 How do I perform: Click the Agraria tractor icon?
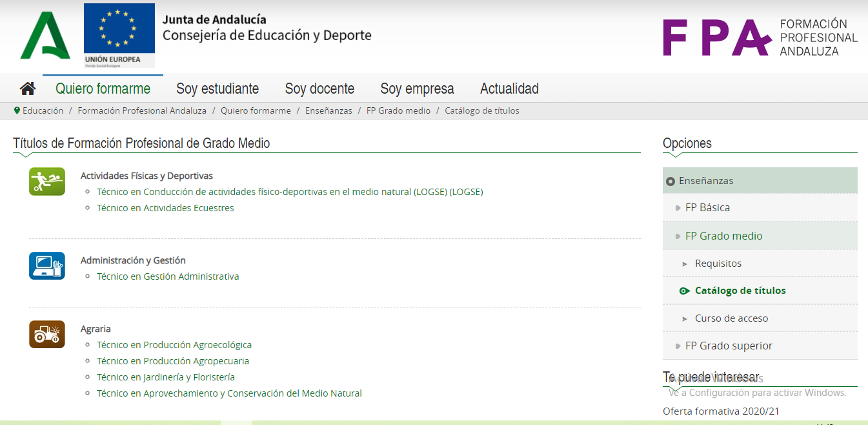(x=47, y=335)
